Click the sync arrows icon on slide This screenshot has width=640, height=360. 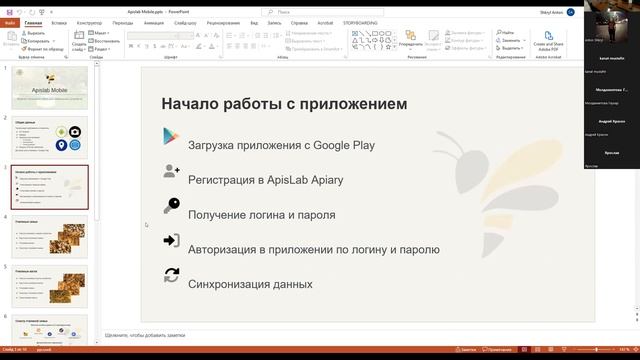171,275
